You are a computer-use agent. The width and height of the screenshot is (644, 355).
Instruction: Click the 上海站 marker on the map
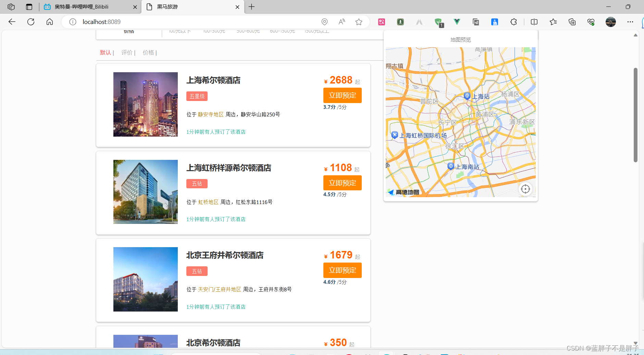pos(467,96)
